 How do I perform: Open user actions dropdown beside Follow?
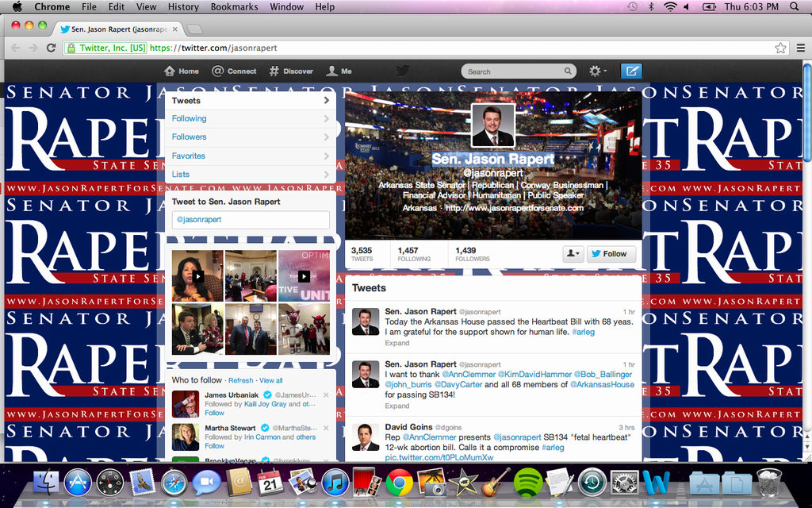coord(573,254)
